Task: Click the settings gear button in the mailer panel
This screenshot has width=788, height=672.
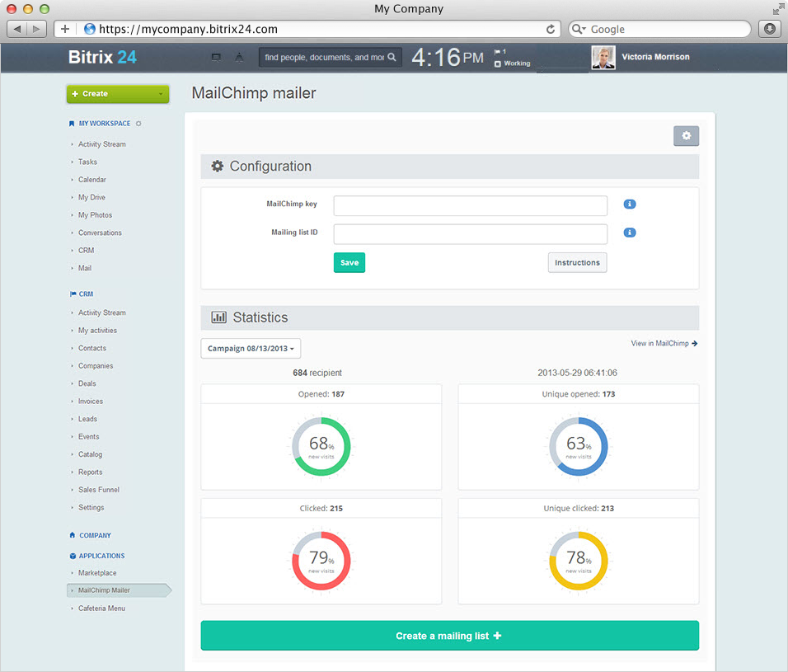Action: [x=686, y=136]
